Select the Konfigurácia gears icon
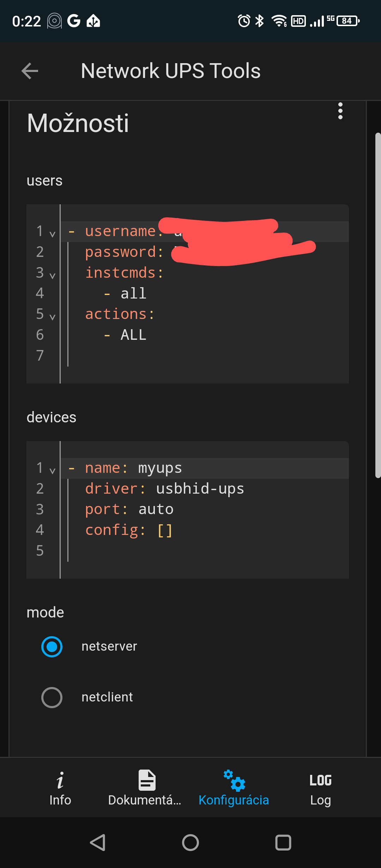 click(234, 780)
